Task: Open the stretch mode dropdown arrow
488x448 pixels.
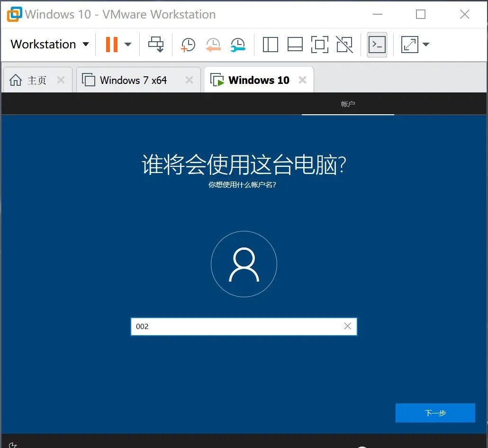Action: coord(426,44)
